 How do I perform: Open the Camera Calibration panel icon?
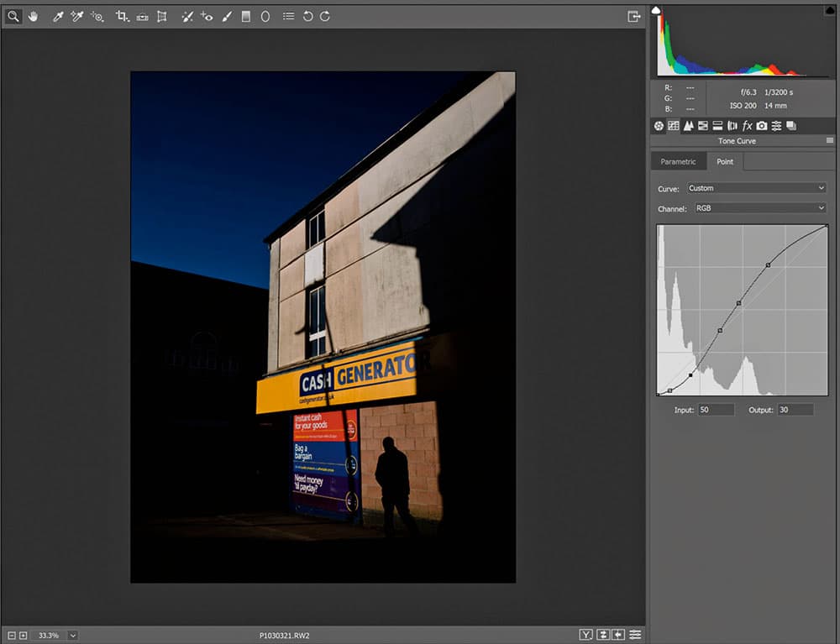(x=762, y=126)
